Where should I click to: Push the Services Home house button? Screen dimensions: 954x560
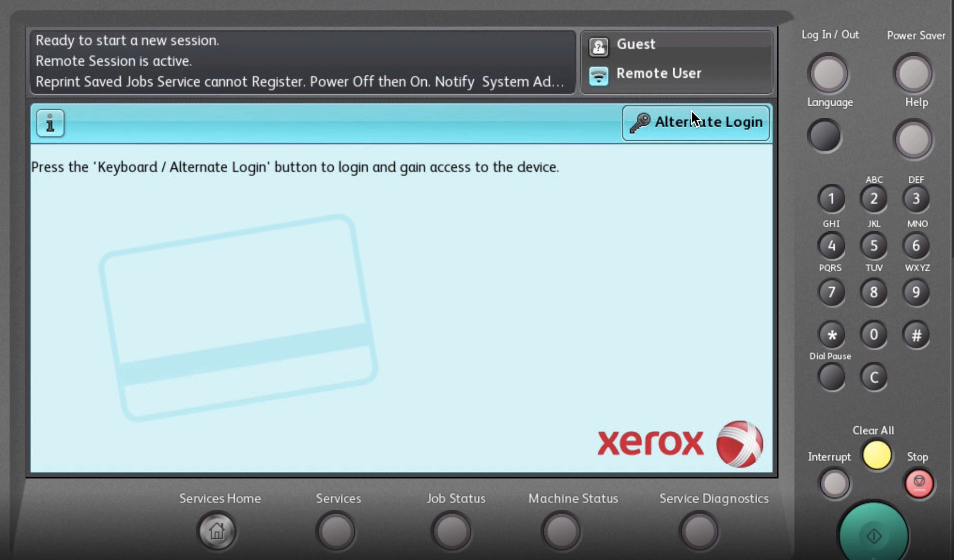click(217, 531)
